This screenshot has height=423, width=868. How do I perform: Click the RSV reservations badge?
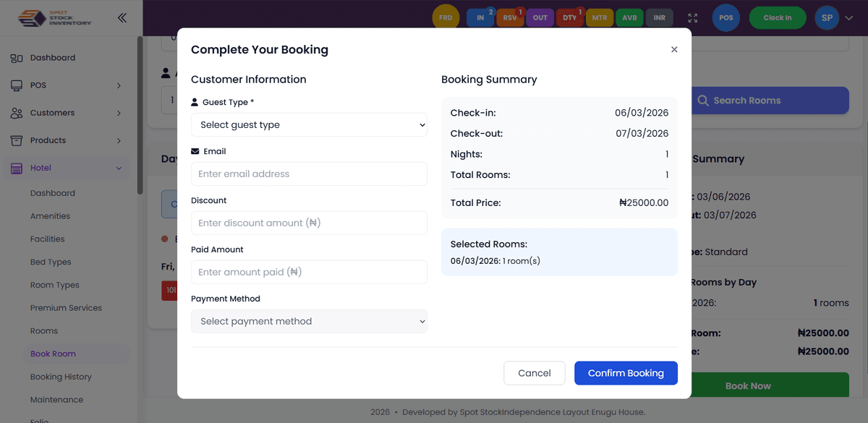pyautogui.click(x=510, y=18)
